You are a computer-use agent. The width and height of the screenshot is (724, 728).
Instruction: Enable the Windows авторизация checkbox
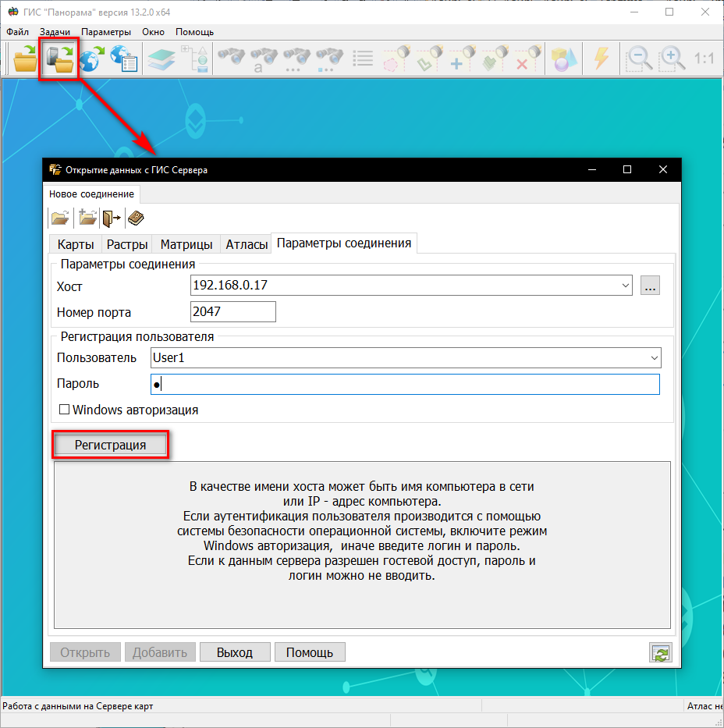(x=65, y=410)
